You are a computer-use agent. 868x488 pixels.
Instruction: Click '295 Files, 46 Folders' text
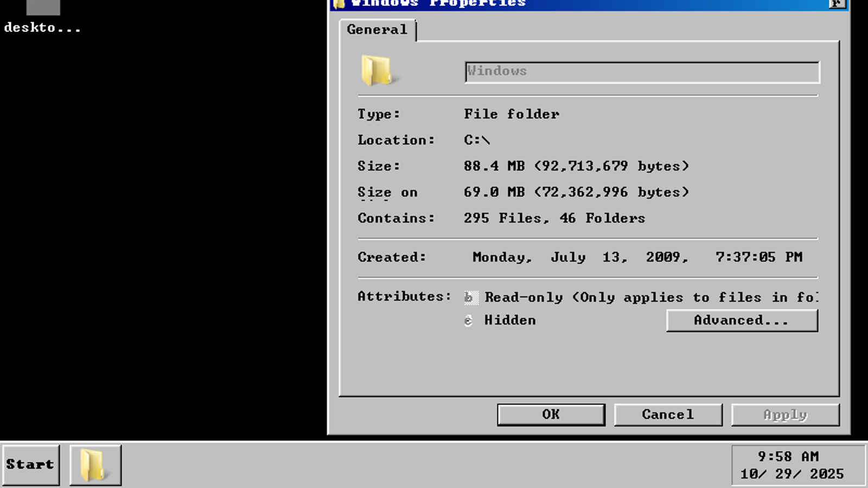click(x=554, y=218)
